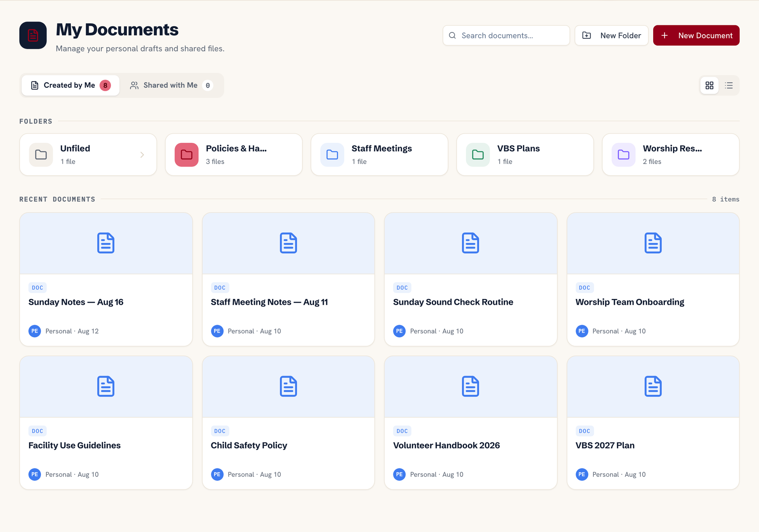
Task: Click the 0 count badge on Shared tab
Action: (207, 86)
